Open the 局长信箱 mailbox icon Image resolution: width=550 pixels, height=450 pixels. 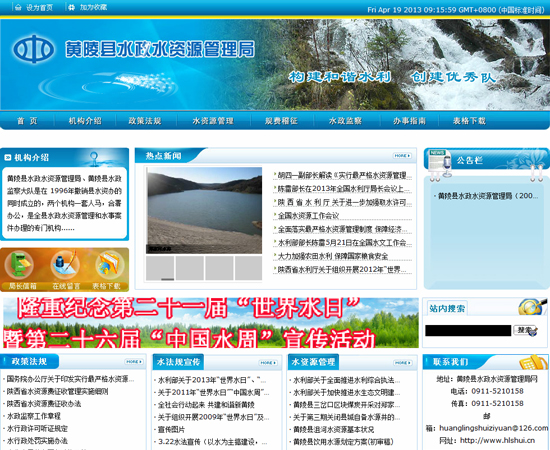20,265
